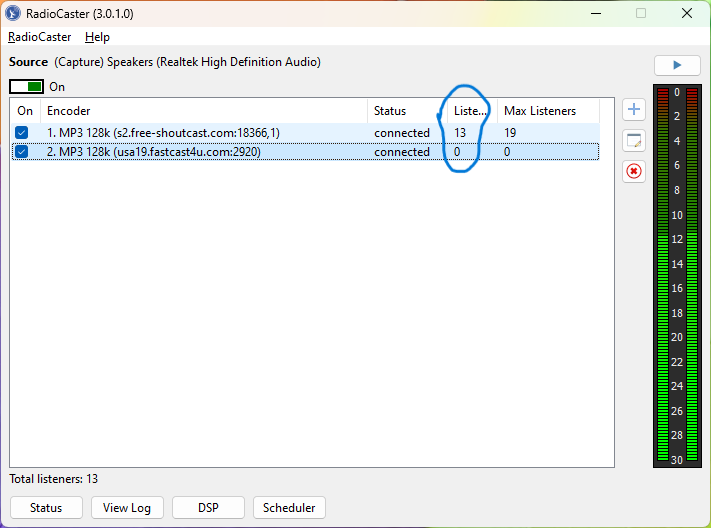Toggle the Source On switch
711x528 pixels.
pyautogui.click(x=27, y=87)
